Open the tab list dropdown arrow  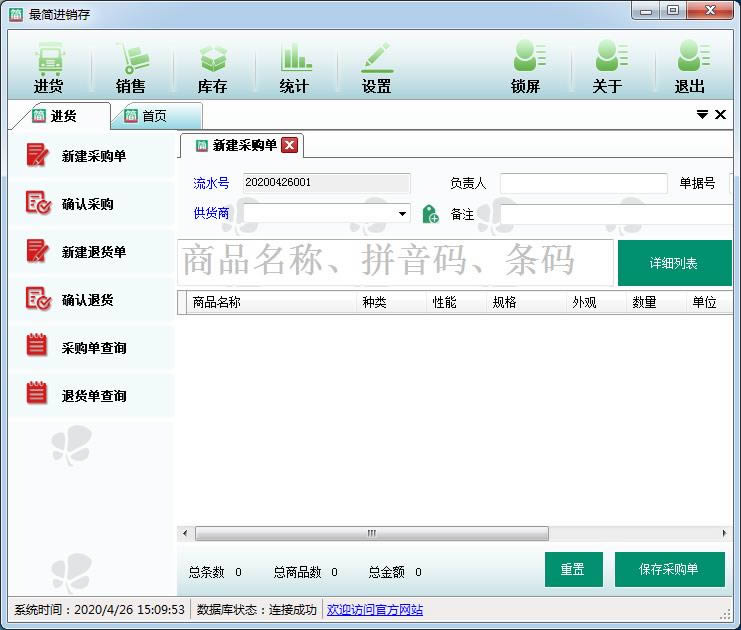coord(702,114)
